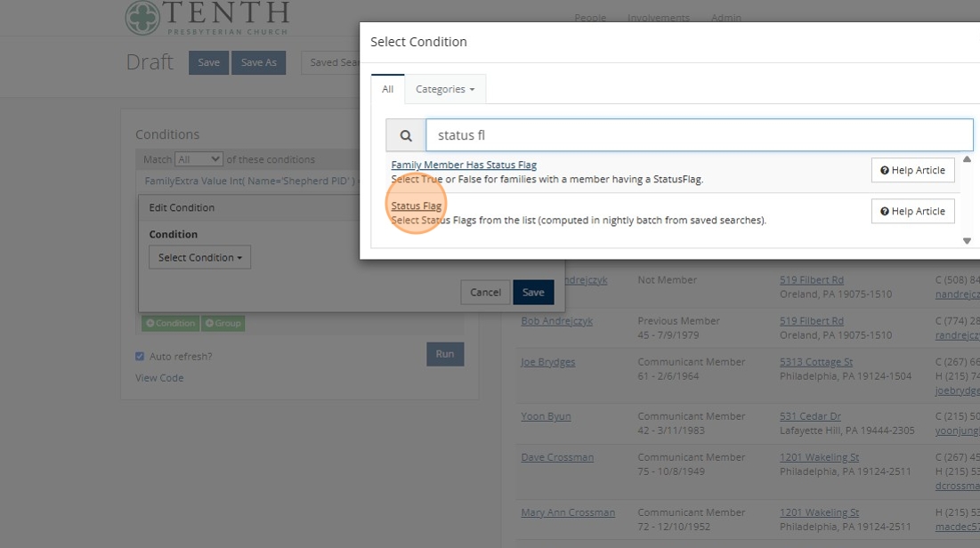Open Help Article for Status Flag
This screenshot has width=980, height=548.
coord(912,211)
